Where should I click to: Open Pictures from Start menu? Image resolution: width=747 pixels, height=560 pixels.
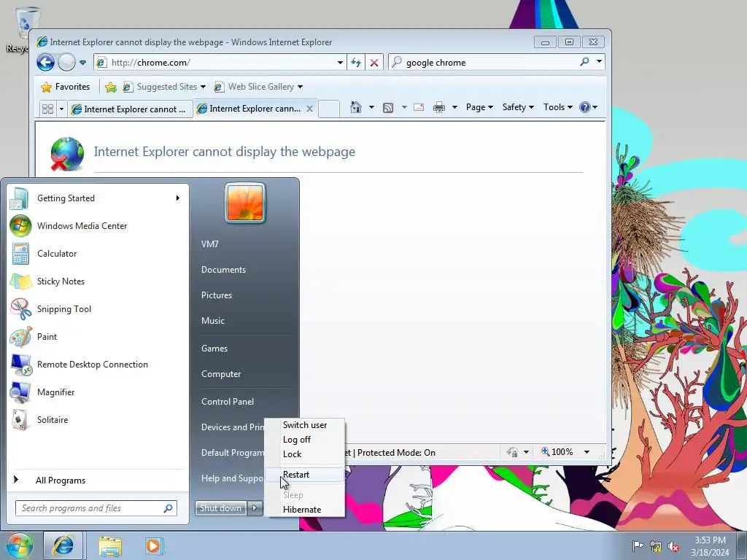[217, 295]
